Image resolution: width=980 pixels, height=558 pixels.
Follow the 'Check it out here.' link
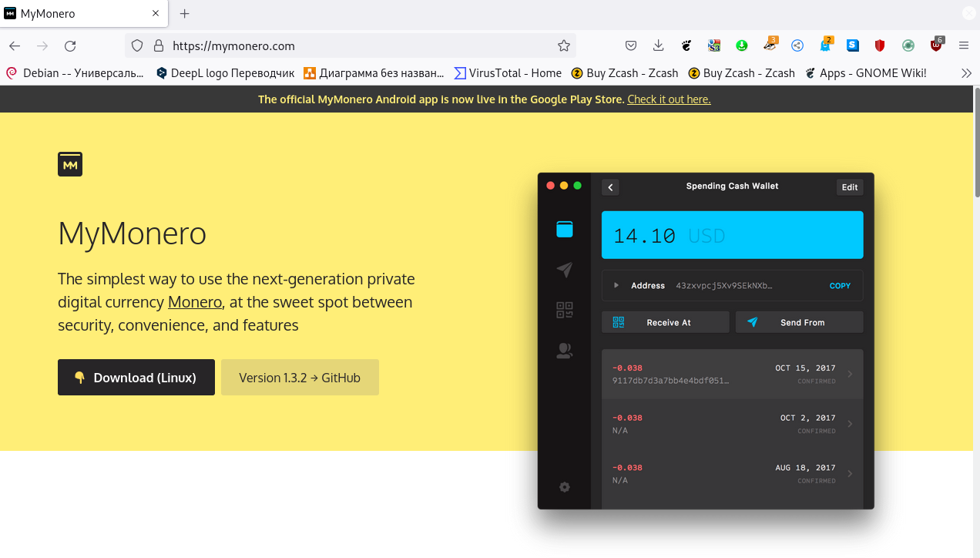click(x=669, y=99)
